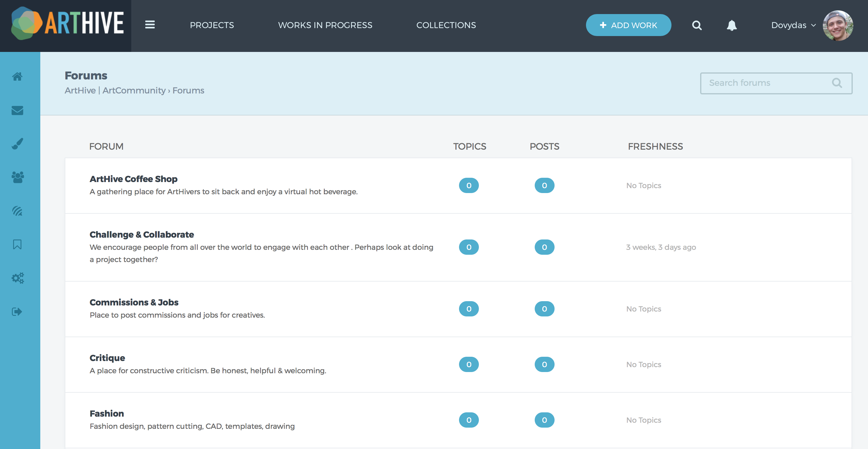Click the Forums page heading
Viewport: 868px width, 449px height.
pyautogui.click(x=86, y=75)
